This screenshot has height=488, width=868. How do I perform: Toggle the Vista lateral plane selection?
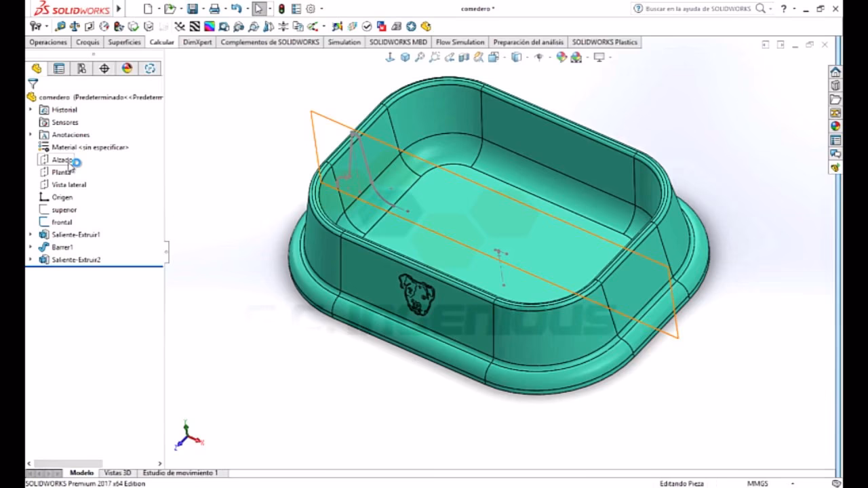[68, 184]
